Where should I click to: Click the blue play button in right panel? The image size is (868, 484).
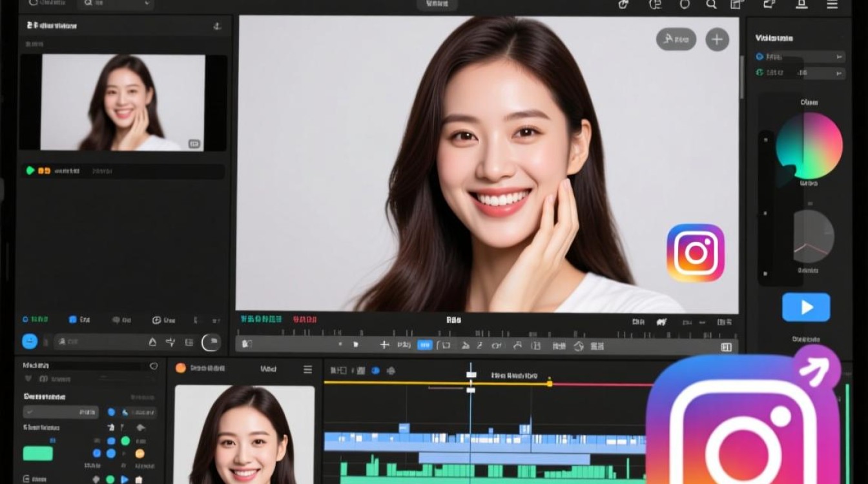tap(806, 307)
